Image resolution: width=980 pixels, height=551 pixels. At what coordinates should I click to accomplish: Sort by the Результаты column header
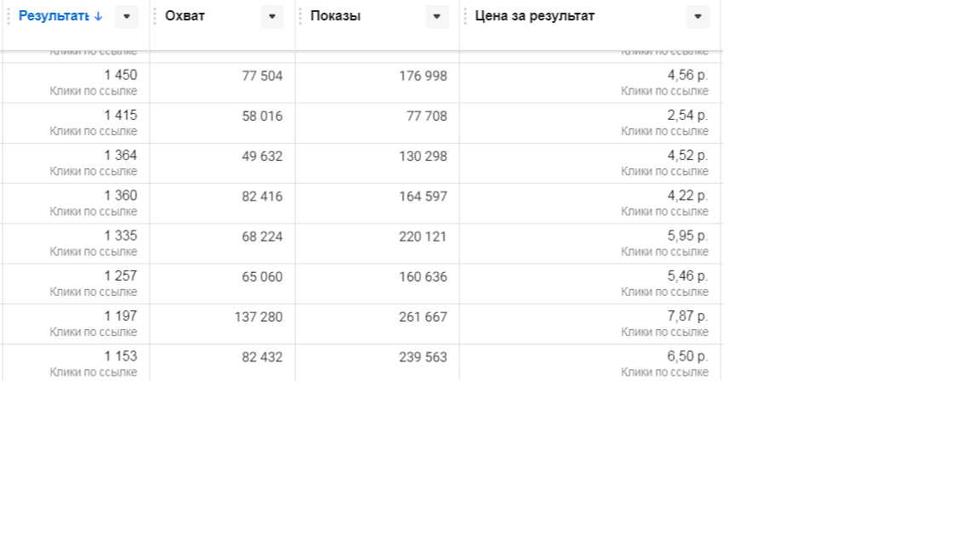(x=54, y=16)
